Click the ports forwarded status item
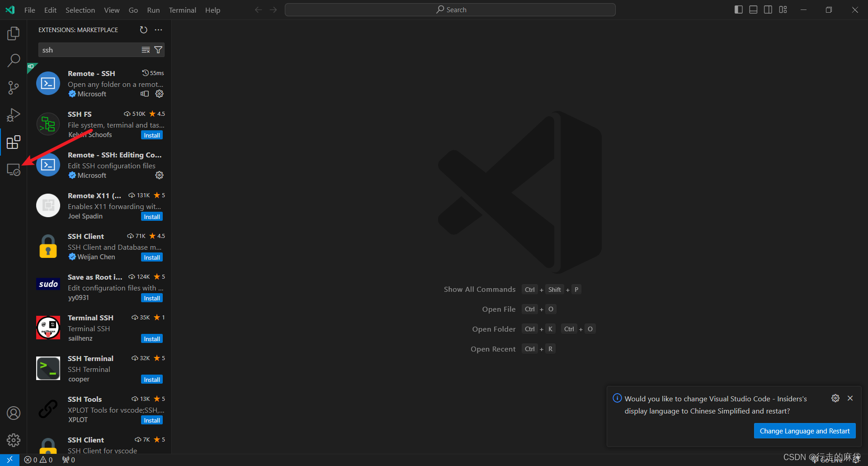Viewport: 868px width, 466px height. click(x=69, y=460)
